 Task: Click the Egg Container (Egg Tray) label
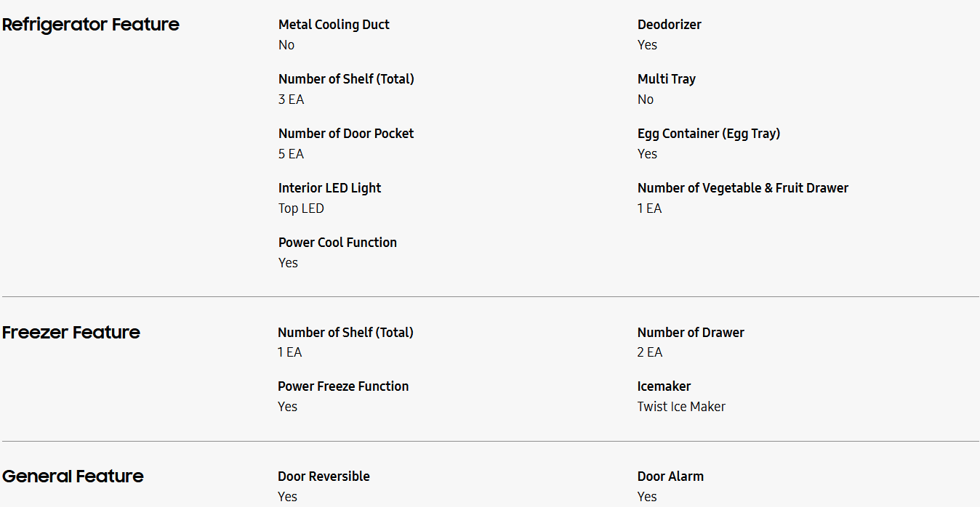click(708, 134)
